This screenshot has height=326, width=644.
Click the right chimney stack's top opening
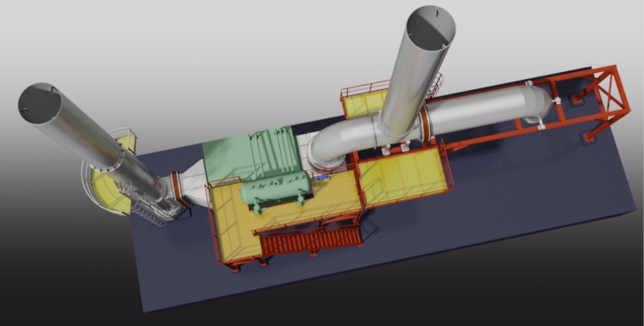pyautogui.click(x=430, y=27)
